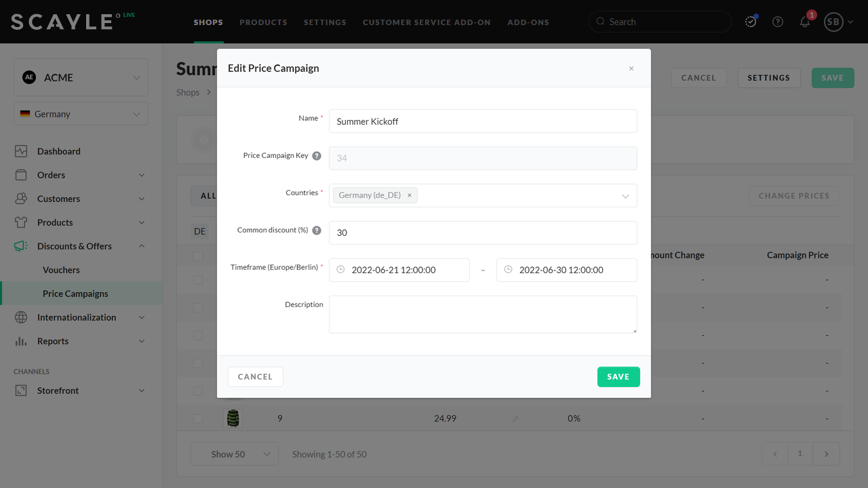Click the clock icon in start date field
The image size is (868, 488).
point(341,270)
